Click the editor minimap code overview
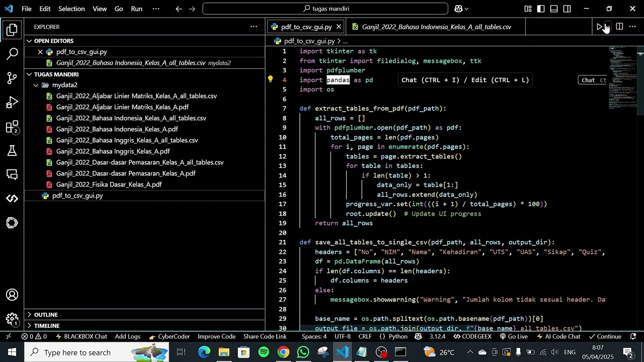The width and height of the screenshot is (644, 362). click(x=622, y=75)
